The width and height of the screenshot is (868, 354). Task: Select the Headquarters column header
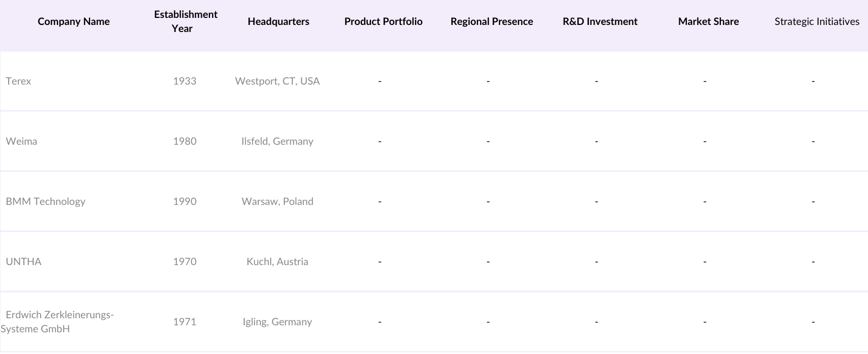(x=278, y=22)
